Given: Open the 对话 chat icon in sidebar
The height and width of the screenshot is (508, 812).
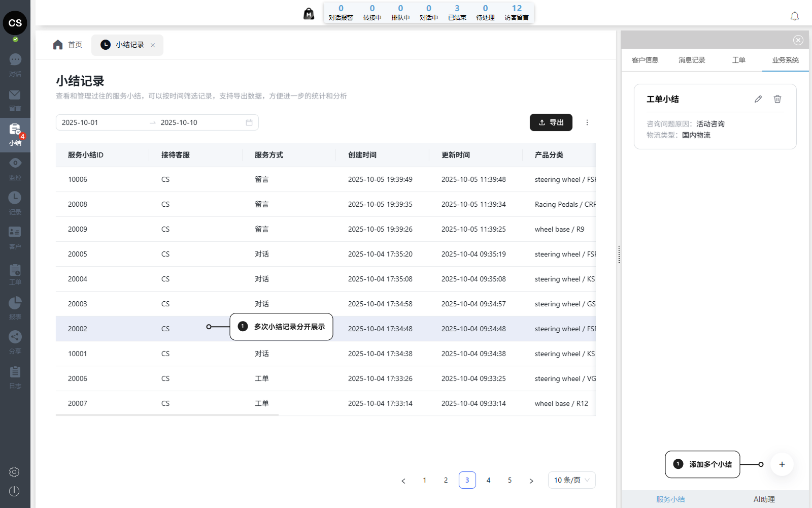Looking at the screenshot, I should coord(15,60).
